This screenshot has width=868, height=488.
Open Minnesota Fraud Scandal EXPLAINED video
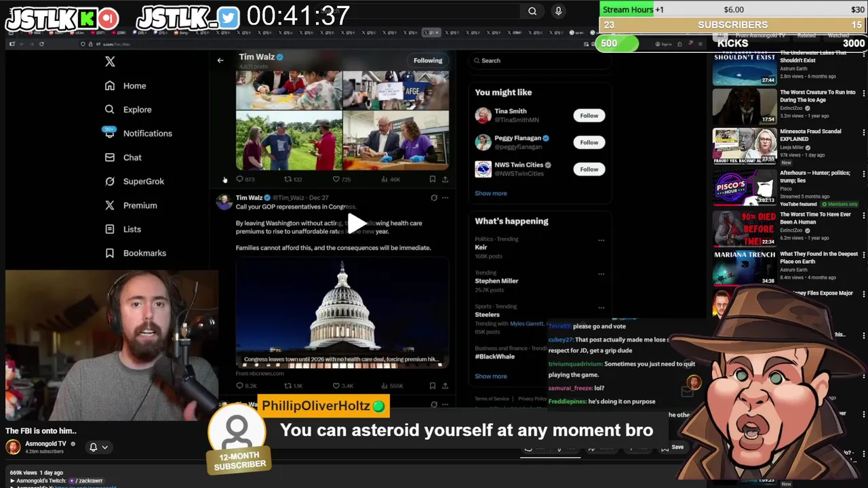pos(745,146)
